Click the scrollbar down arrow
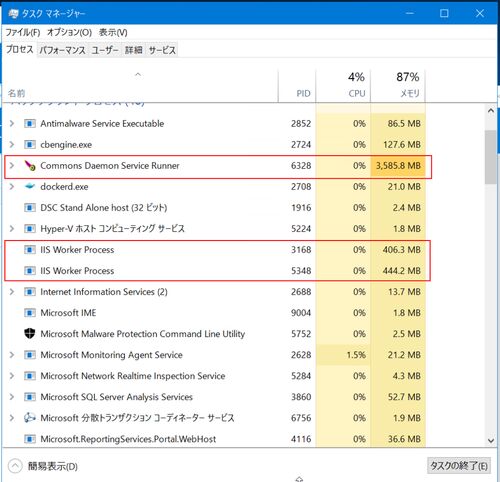The height and width of the screenshot is (482, 500). click(491, 440)
